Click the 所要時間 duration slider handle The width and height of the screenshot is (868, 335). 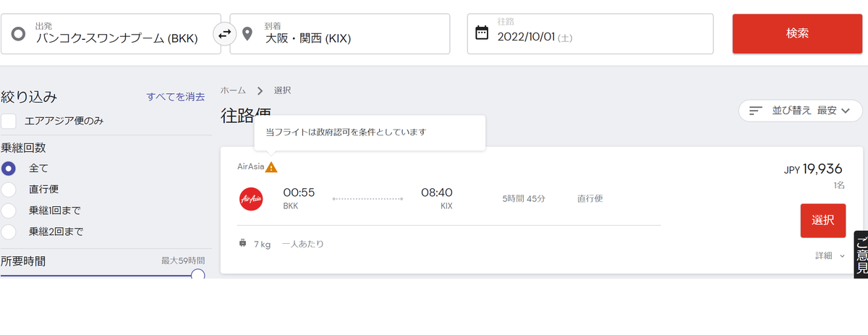click(197, 276)
